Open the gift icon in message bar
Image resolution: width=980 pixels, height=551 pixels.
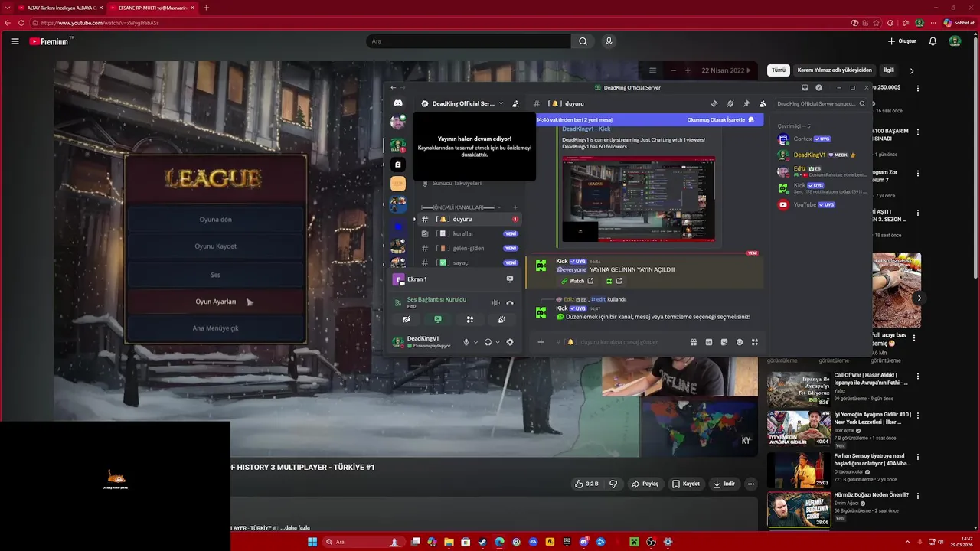[693, 342]
